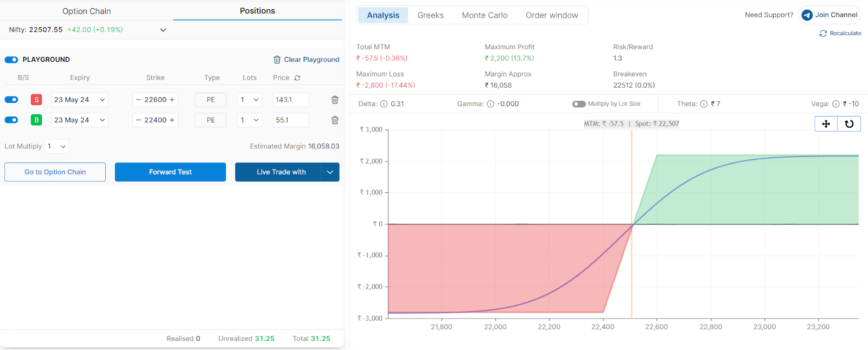
Task: Click the Recalculate link
Action: click(x=840, y=34)
